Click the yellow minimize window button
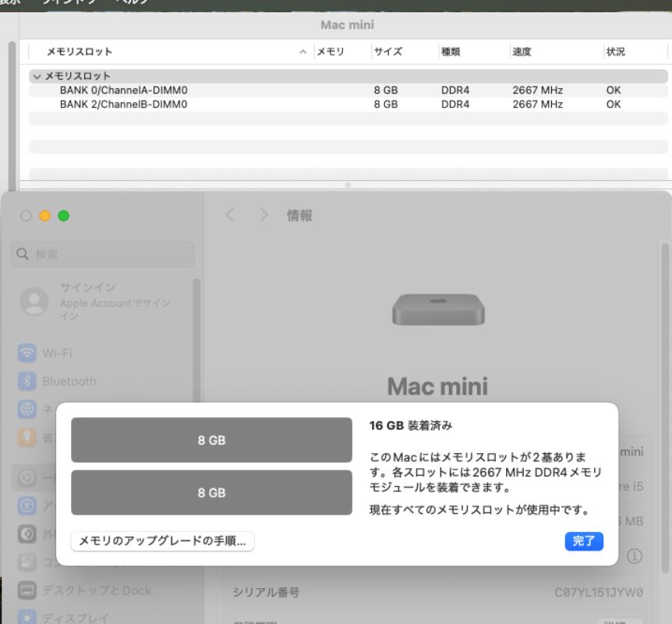The image size is (672, 624). coord(45,216)
